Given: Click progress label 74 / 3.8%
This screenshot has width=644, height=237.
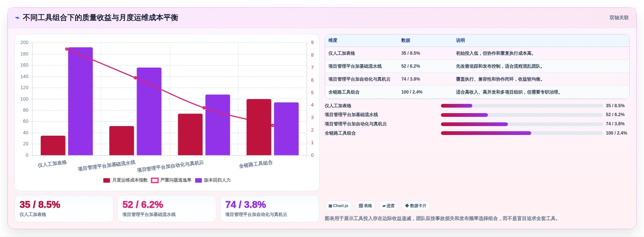Looking at the screenshot, I should pos(615,124).
